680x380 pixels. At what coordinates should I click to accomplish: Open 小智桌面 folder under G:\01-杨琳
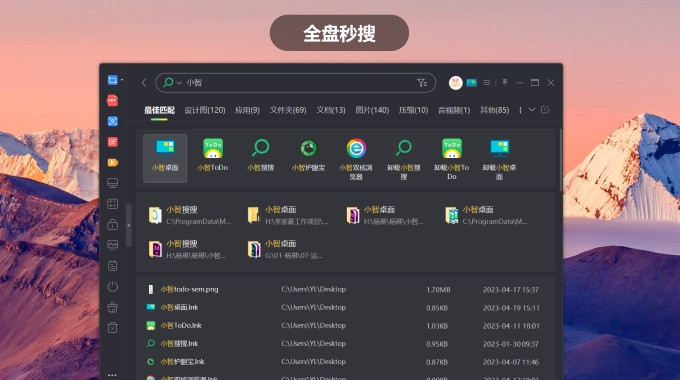285,249
